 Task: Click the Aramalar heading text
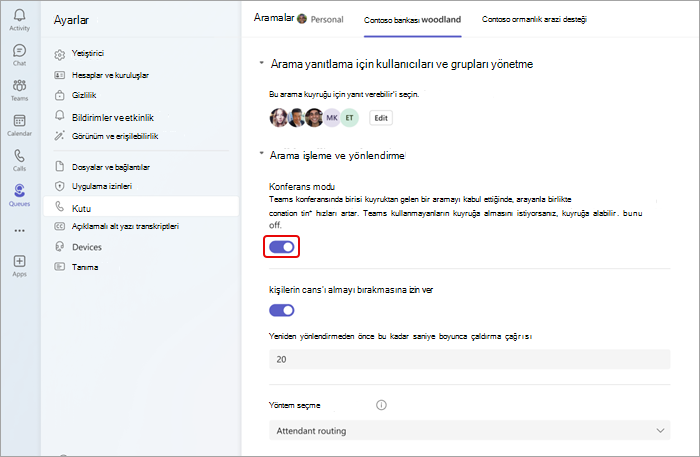[274, 18]
